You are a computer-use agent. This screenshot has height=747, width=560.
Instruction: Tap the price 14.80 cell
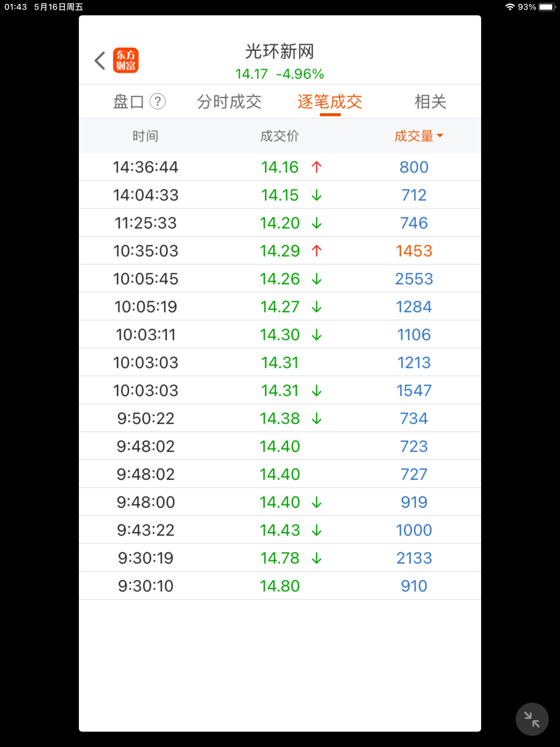[x=280, y=586]
